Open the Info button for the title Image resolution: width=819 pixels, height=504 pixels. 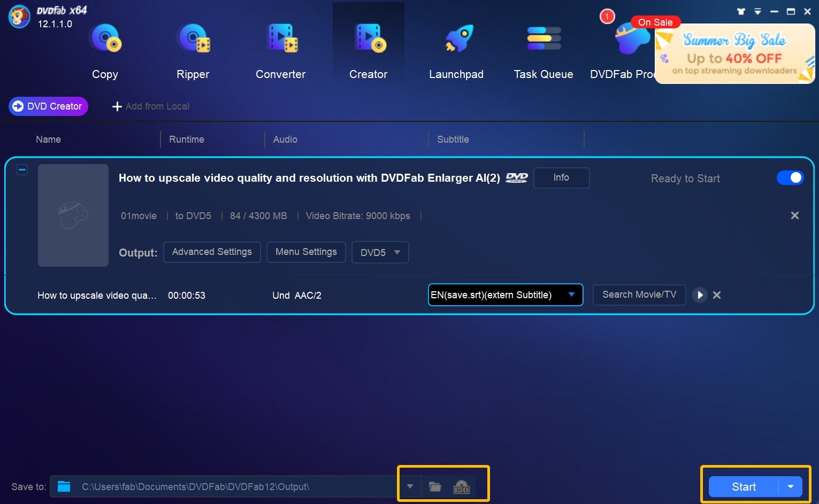tap(561, 177)
